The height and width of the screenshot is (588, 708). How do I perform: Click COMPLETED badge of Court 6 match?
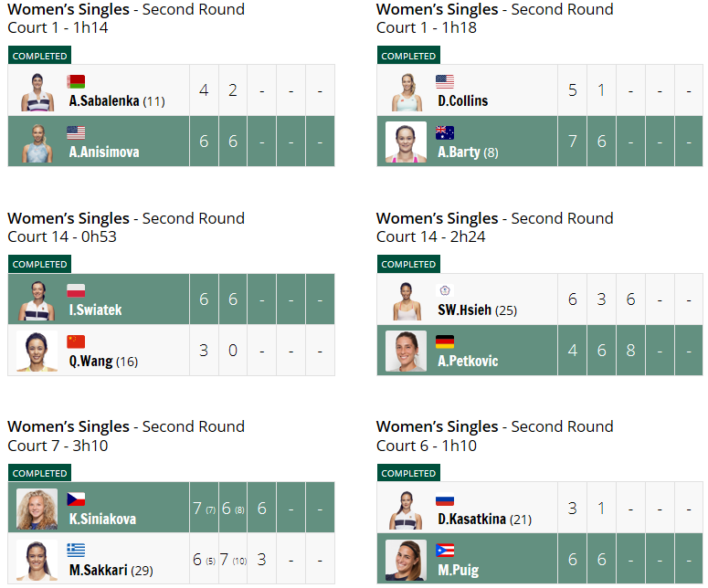(408, 473)
